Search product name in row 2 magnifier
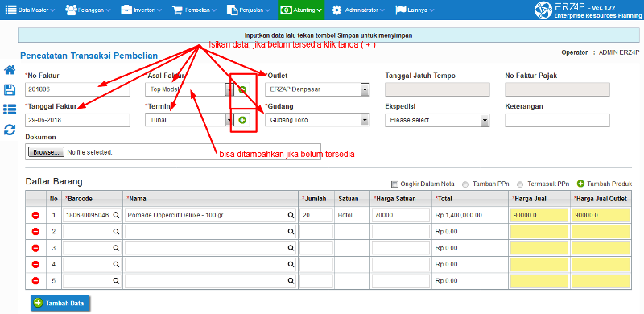 click(291, 231)
